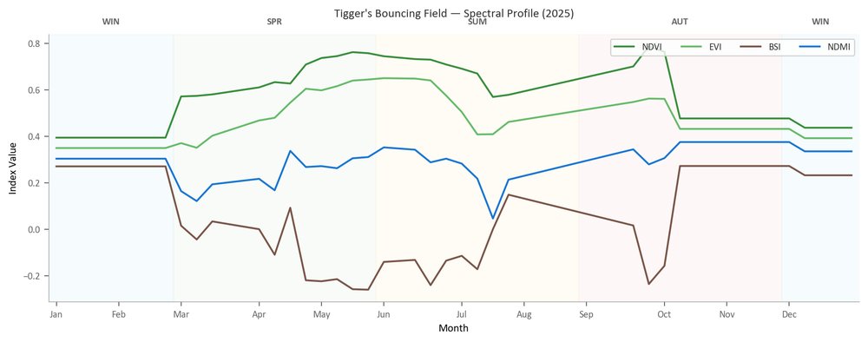
Task: Click the NDVI legend entry
Action: pos(638,47)
